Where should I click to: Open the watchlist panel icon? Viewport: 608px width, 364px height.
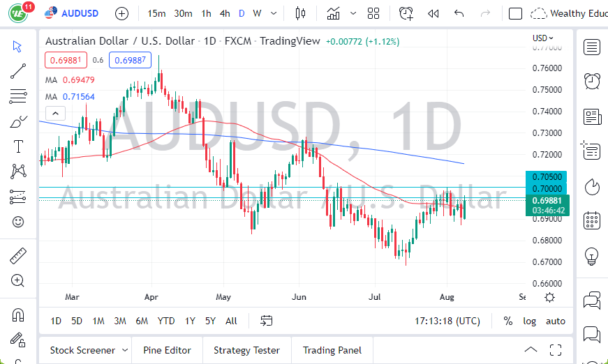592,47
